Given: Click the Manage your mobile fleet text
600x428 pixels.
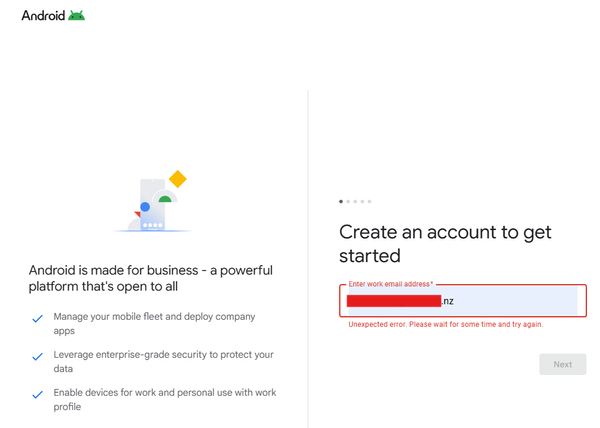Looking at the screenshot, I should point(154,324).
